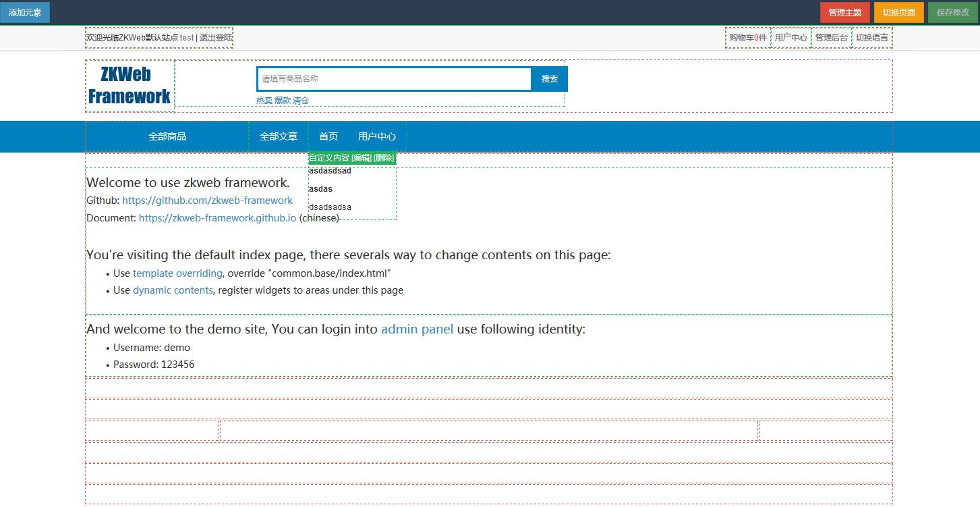Screen dimensions: 980x507
Task: Click the 添加元素 button
Action: (25, 12)
